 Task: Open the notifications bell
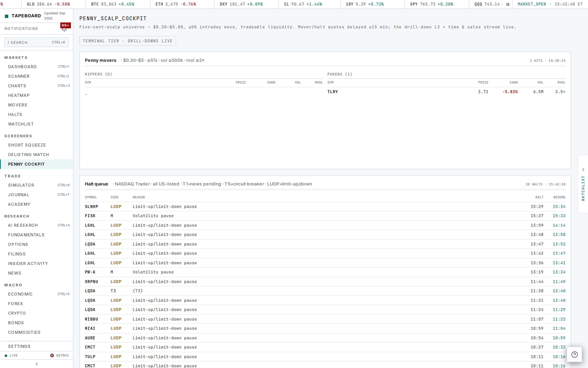(64, 29)
